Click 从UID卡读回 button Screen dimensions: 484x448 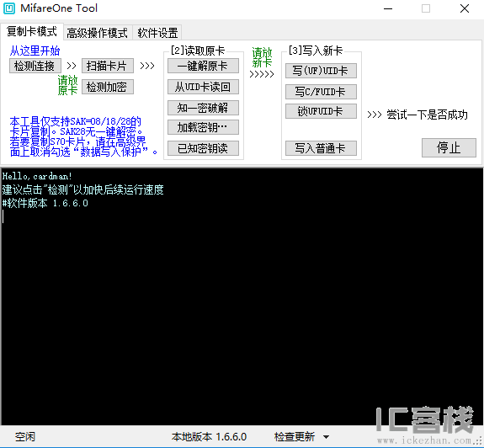tap(203, 87)
